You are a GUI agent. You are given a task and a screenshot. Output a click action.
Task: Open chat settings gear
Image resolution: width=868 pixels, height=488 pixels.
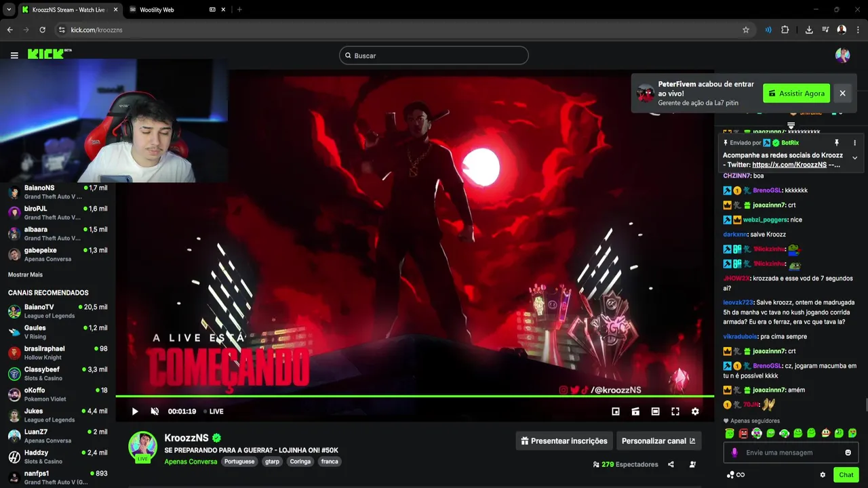coord(823,474)
